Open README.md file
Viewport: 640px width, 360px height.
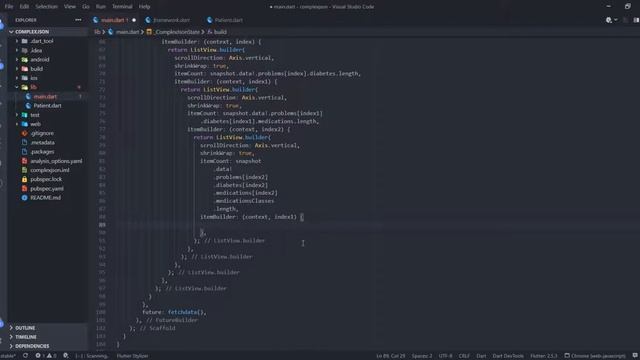click(45, 198)
